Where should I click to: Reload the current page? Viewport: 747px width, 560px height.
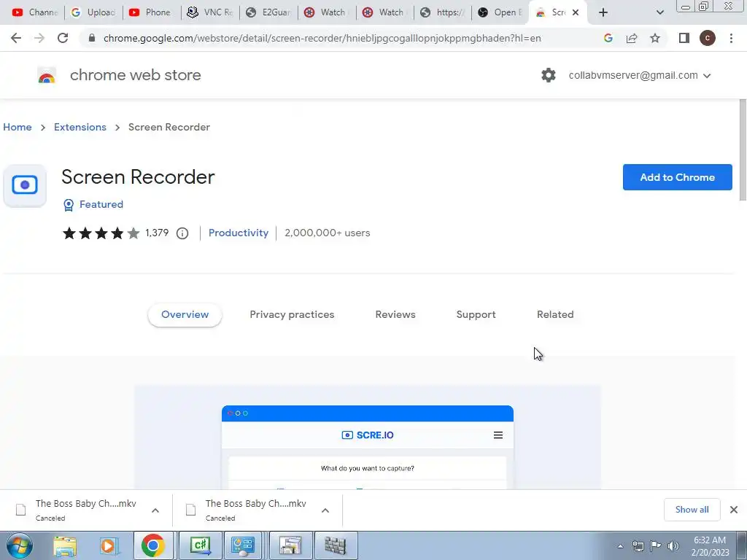[x=63, y=38]
